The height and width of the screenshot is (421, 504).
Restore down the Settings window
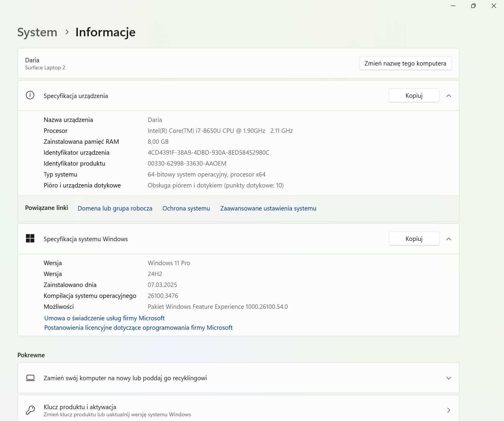pyautogui.click(x=473, y=6)
